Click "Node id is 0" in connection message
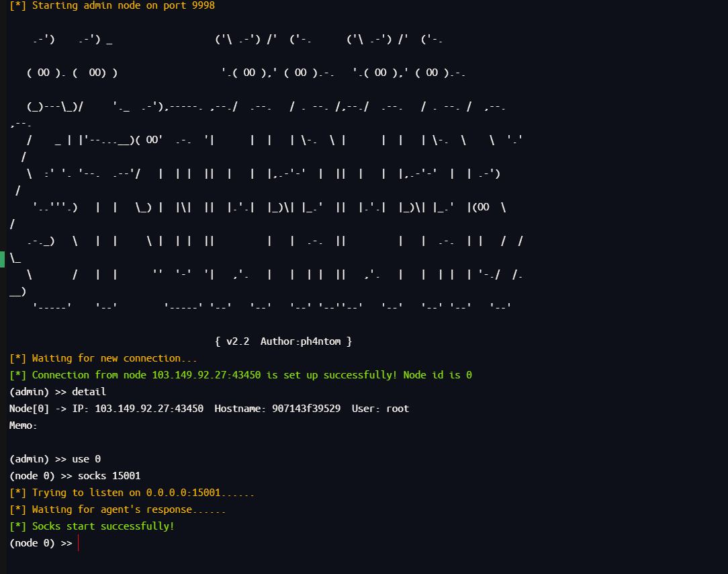Image resolution: width=728 pixels, height=574 pixels. coord(437,375)
